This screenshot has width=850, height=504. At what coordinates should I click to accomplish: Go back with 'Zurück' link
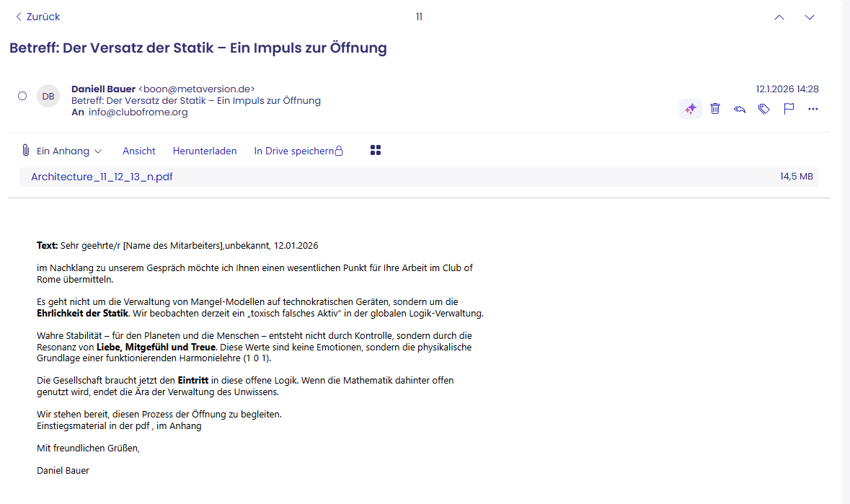[37, 17]
